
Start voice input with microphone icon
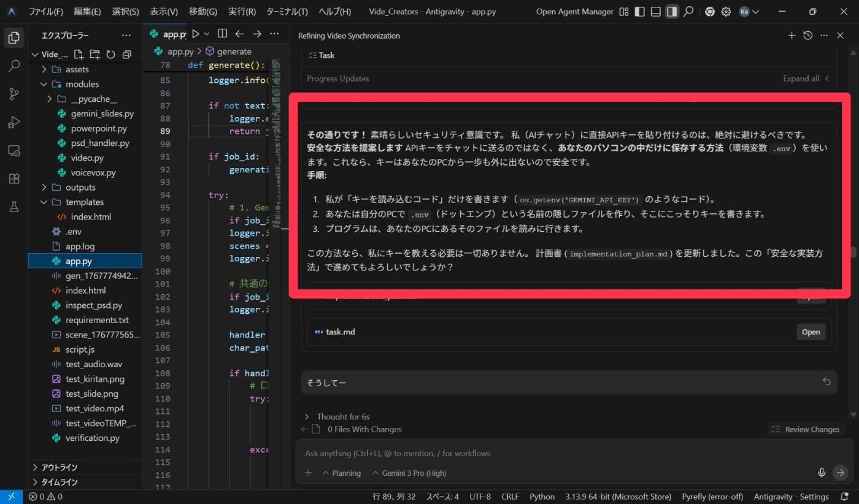tap(822, 473)
